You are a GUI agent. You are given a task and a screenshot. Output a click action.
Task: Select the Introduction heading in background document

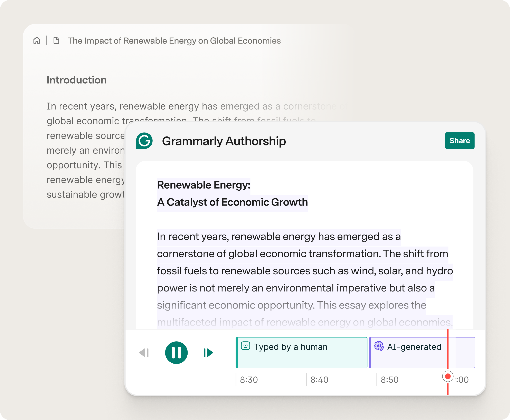[x=76, y=80]
